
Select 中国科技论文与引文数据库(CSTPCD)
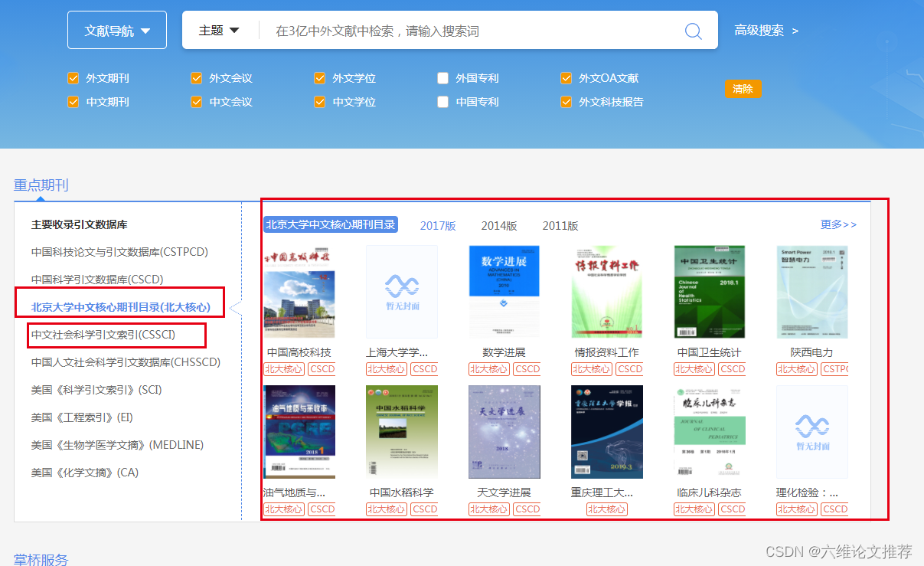click(x=119, y=252)
